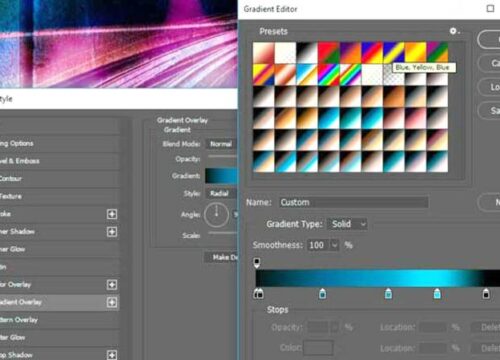Choose the Violet, Green, Orange gradient preset

click(437, 52)
